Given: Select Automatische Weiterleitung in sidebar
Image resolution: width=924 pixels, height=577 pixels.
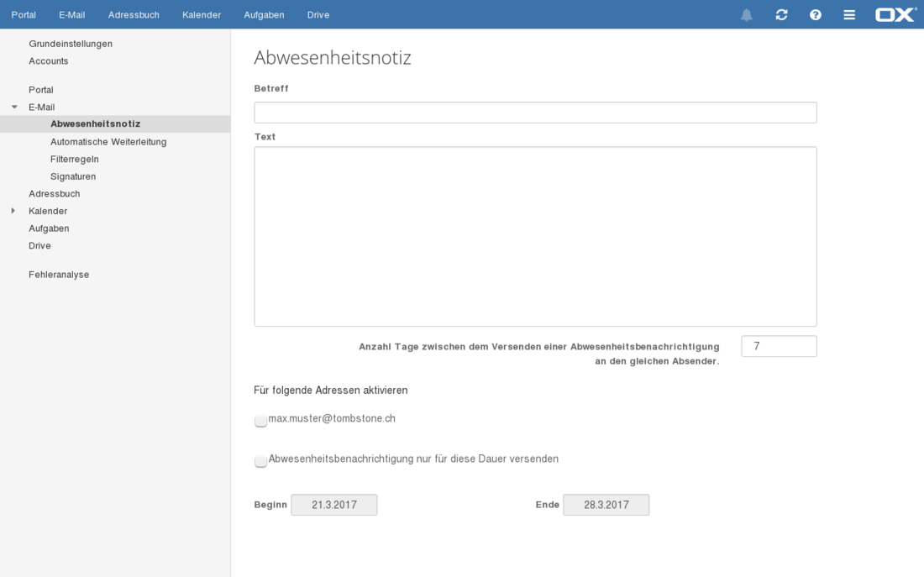Looking at the screenshot, I should point(108,142).
